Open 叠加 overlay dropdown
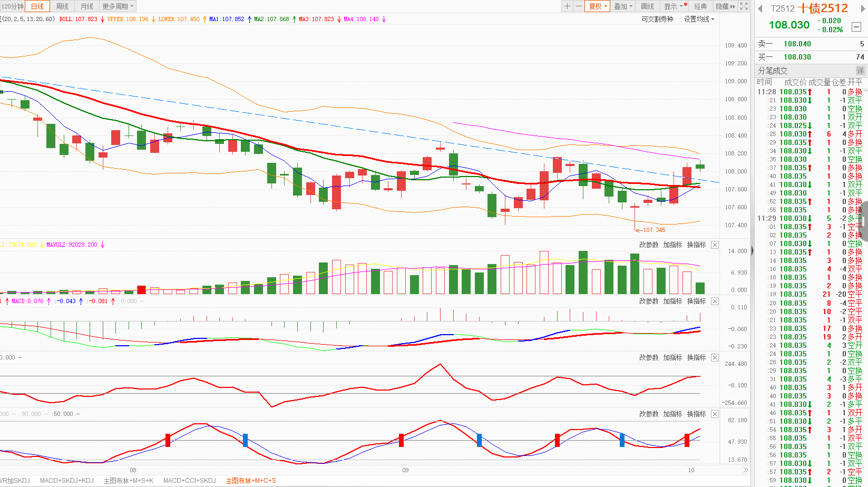Screen dimensions: 868x487 pos(623,6)
